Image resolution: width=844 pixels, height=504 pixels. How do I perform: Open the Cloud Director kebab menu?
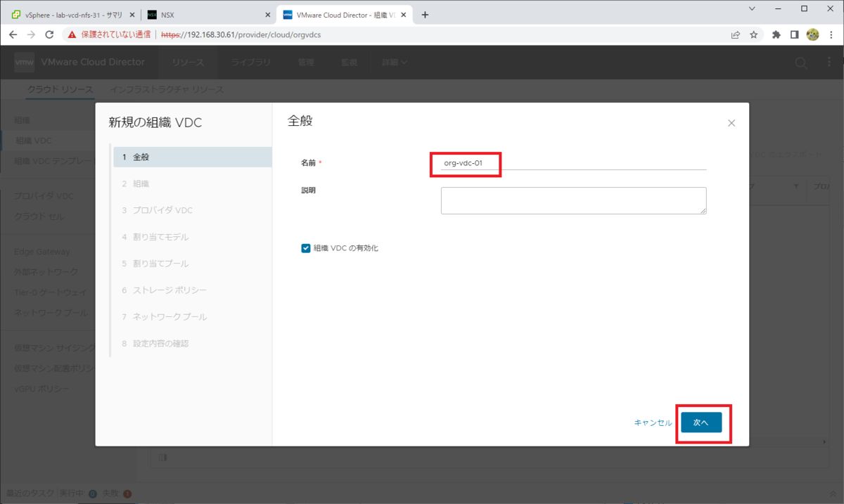pyautogui.click(x=829, y=63)
